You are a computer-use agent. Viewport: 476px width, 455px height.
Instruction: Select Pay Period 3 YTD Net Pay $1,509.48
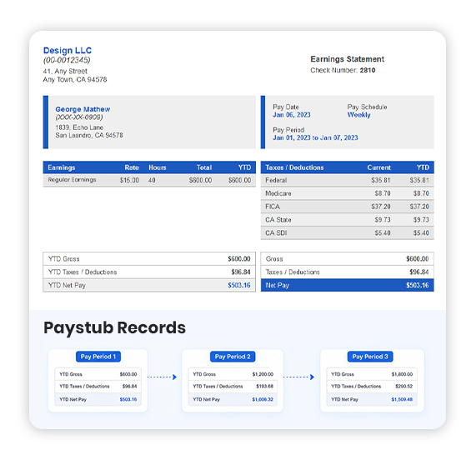pyautogui.click(x=402, y=399)
